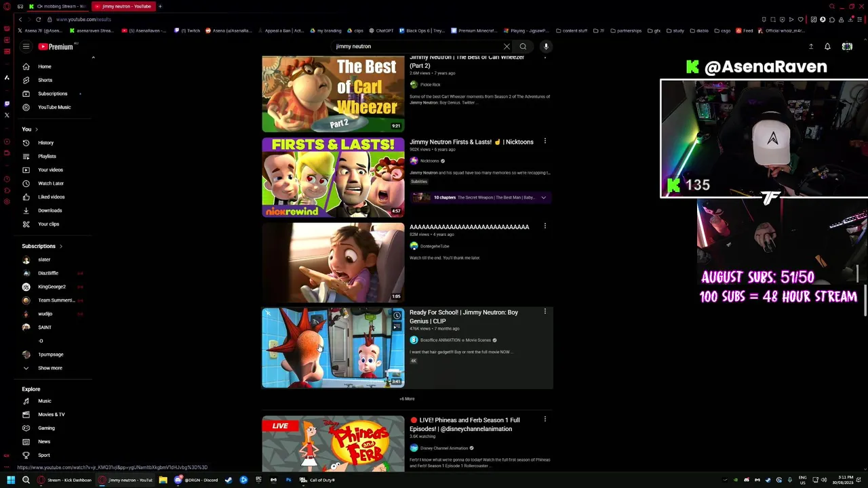This screenshot has width=868, height=488.
Task: Go back in the browser
Action: (x=20, y=20)
